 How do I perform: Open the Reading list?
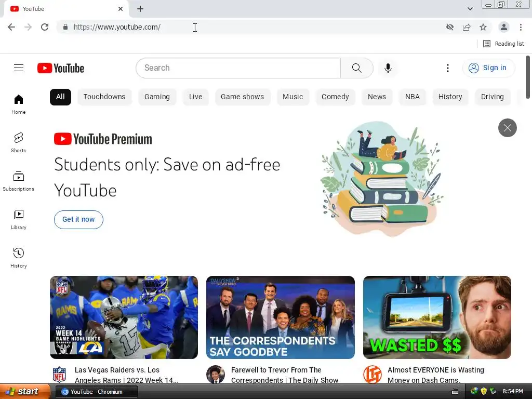coord(503,44)
